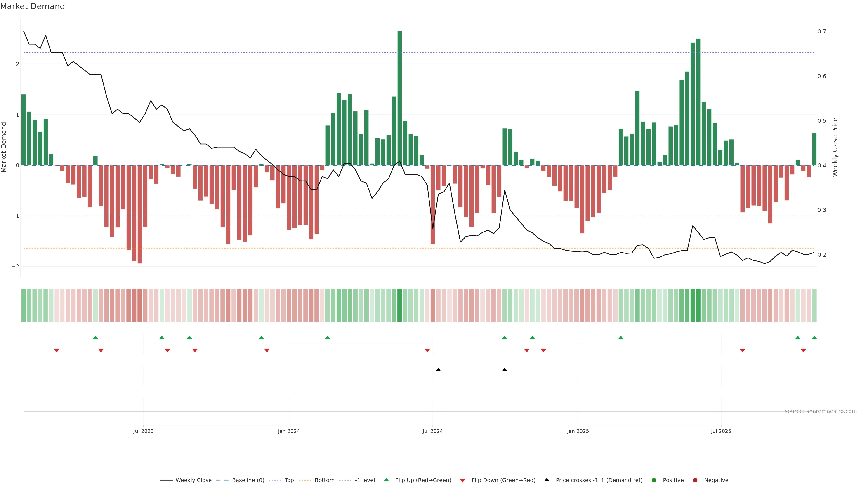Screen dimensions: 868x488
Task: Click the last green flip-up triangle marker
Action: 814,338
